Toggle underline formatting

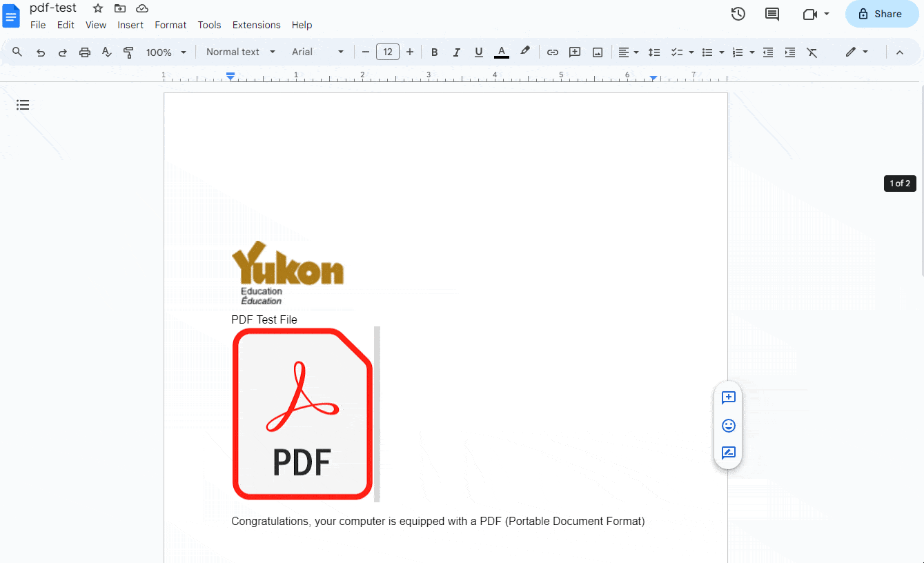click(x=479, y=52)
